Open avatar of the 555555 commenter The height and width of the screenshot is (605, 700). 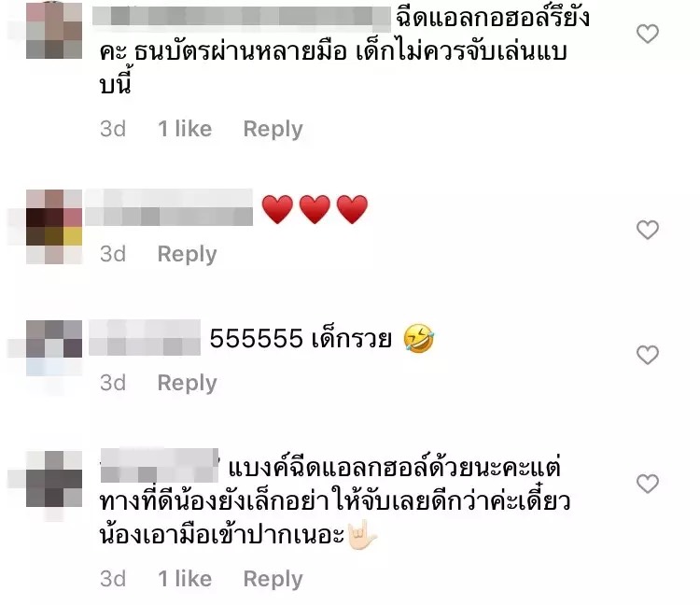tap(54, 348)
